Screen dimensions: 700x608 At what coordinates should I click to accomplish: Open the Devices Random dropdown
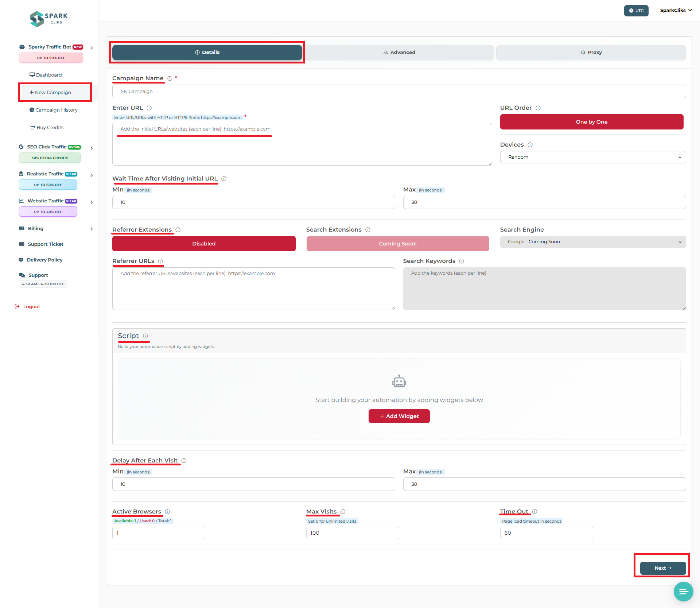click(593, 157)
